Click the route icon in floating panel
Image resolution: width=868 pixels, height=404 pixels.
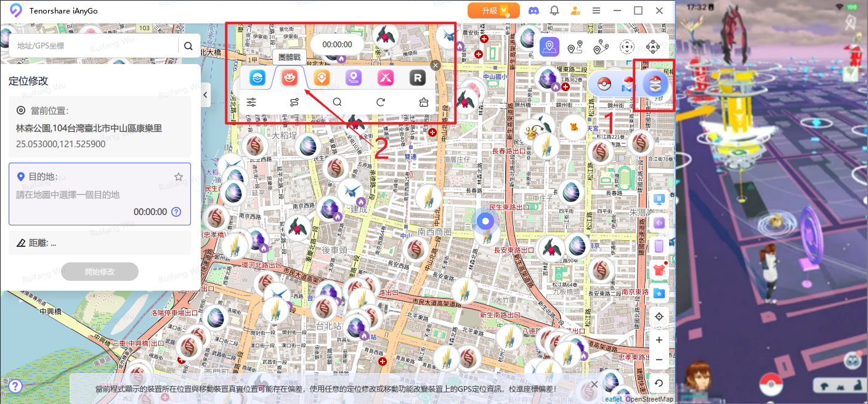(294, 102)
